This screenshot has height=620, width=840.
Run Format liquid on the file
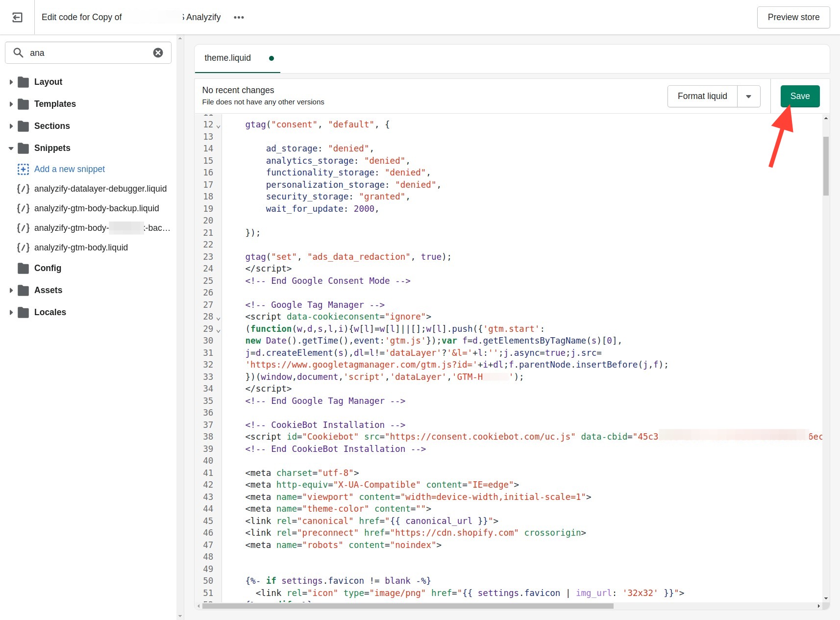click(x=702, y=96)
